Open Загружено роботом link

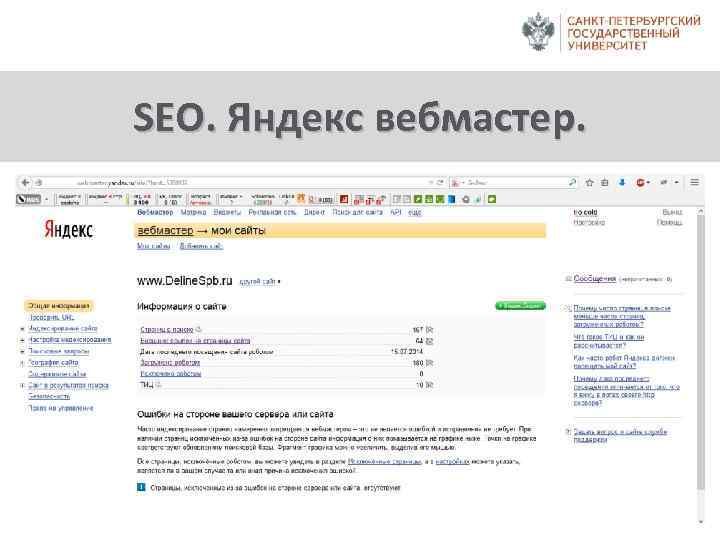pos(170,363)
